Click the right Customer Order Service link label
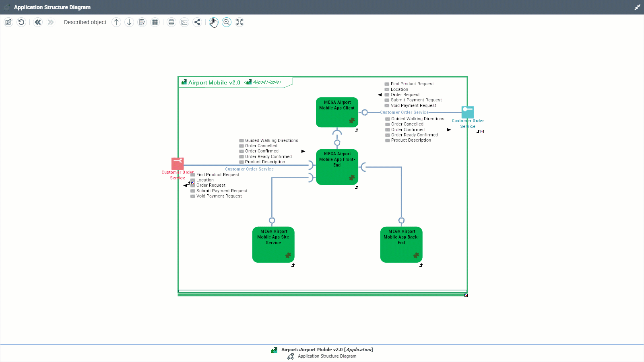 click(404, 112)
